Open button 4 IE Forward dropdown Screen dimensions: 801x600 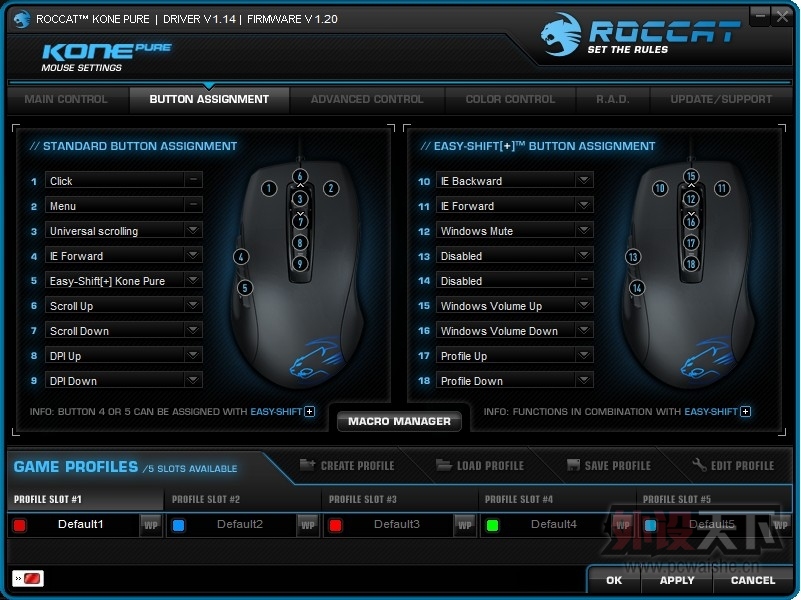[x=193, y=255]
